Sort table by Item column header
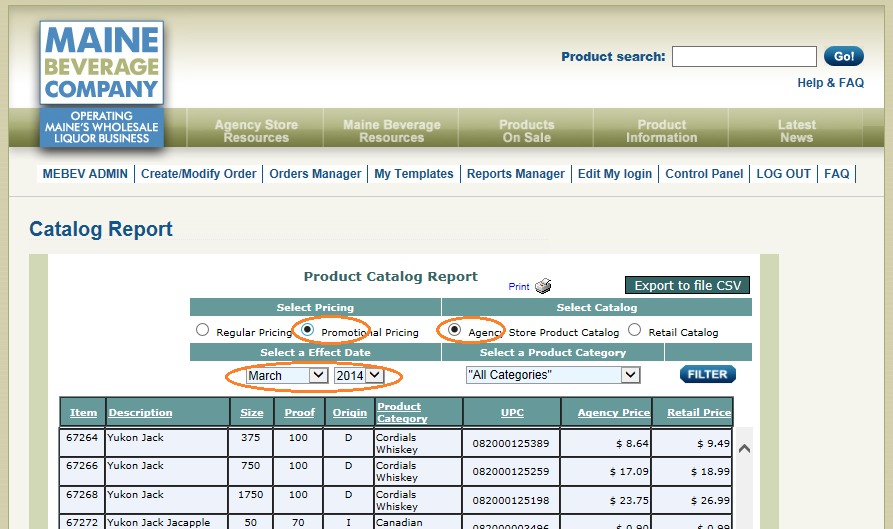The height and width of the screenshot is (529, 893). pos(83,413)
